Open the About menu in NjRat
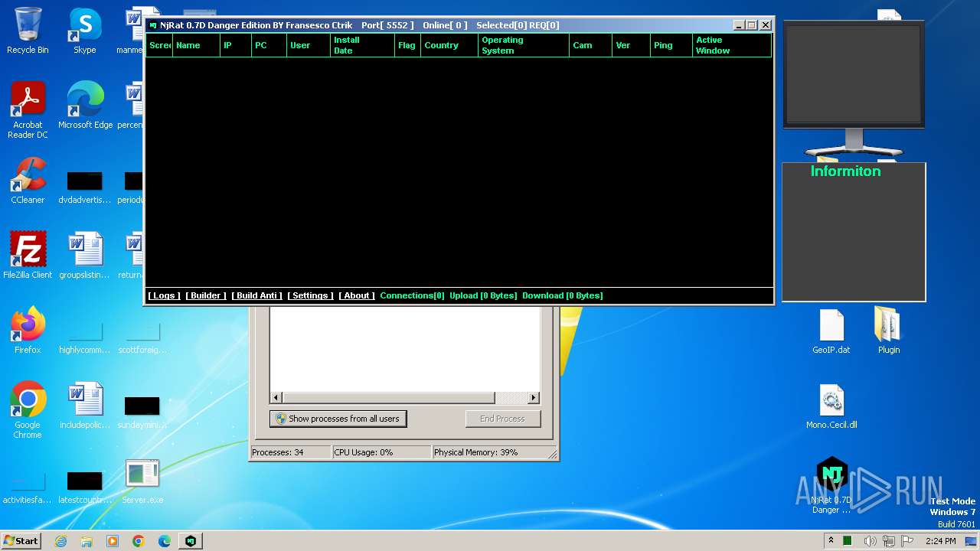The image size is (980, 551). (x=357, y=295)
